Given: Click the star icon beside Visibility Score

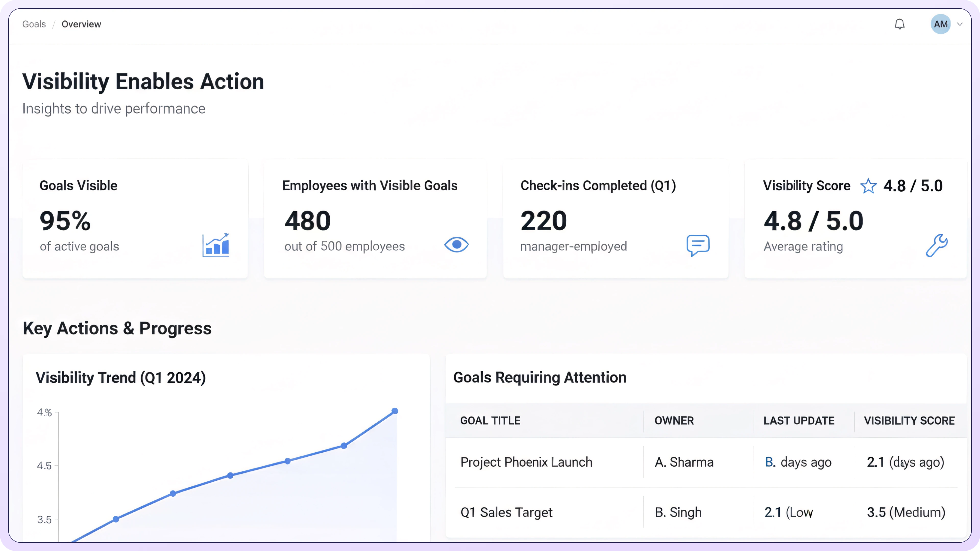Looking at the screenshot, I should 868,186.
